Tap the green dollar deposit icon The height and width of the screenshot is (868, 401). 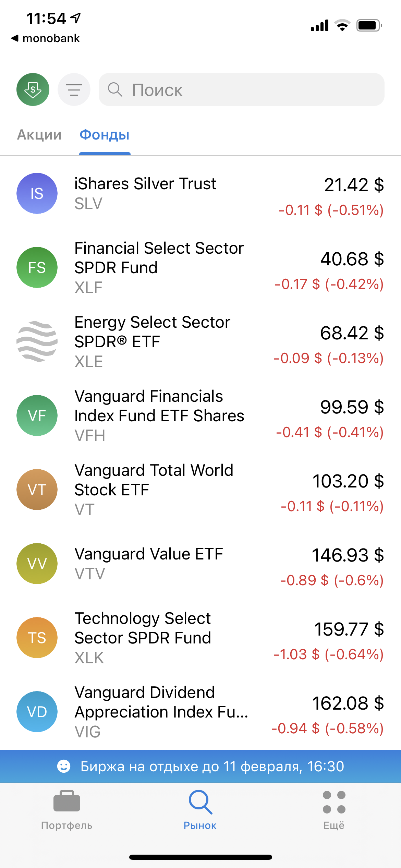(x=33, y=89)
